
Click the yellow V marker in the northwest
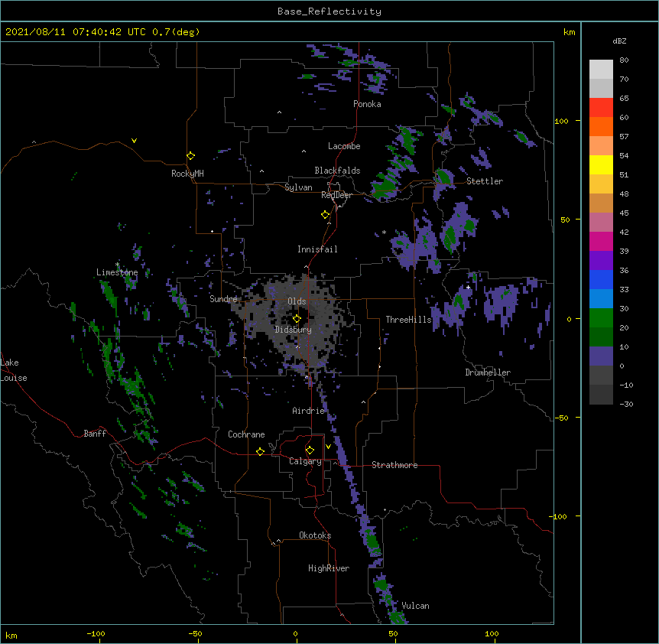(134, 141)
